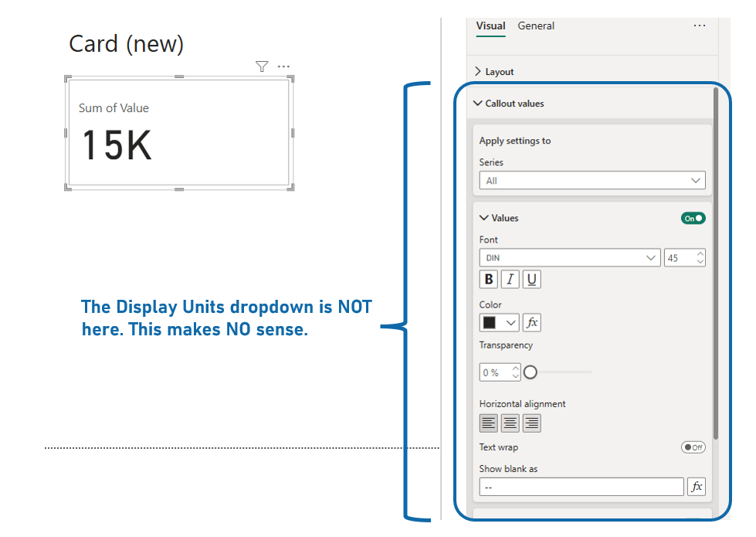756x537 pixels.
Task: Toggle italic for callout values font
Action: click(x=510, y=280)
